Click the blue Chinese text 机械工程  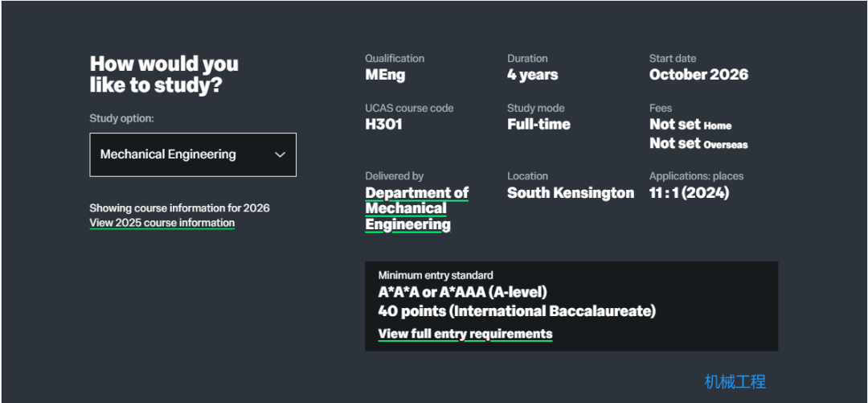point(735,381)
